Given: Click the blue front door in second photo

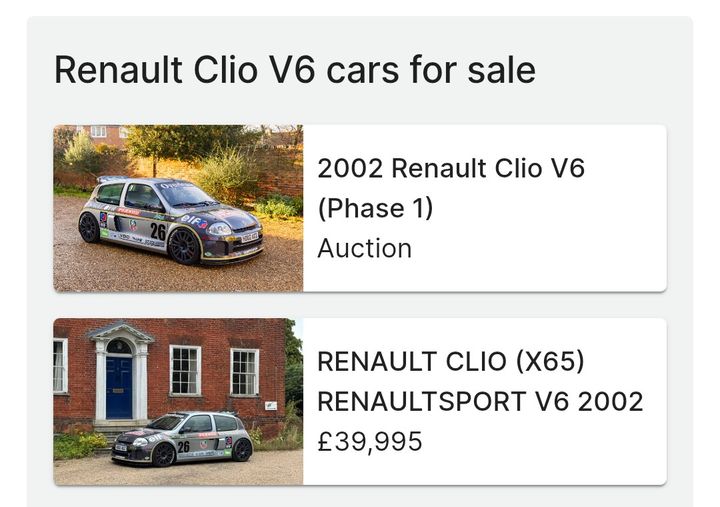Looking at the screenshot, I should tap(119, 387).
